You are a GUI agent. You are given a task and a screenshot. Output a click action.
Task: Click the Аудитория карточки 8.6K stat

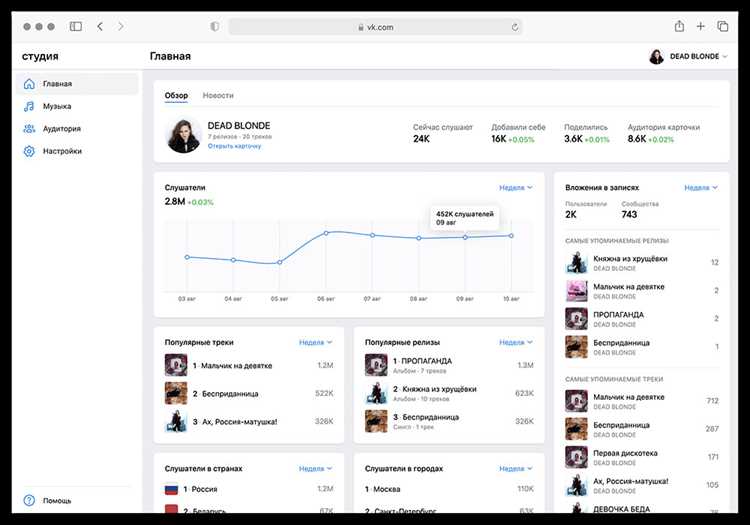pos(663,133)
